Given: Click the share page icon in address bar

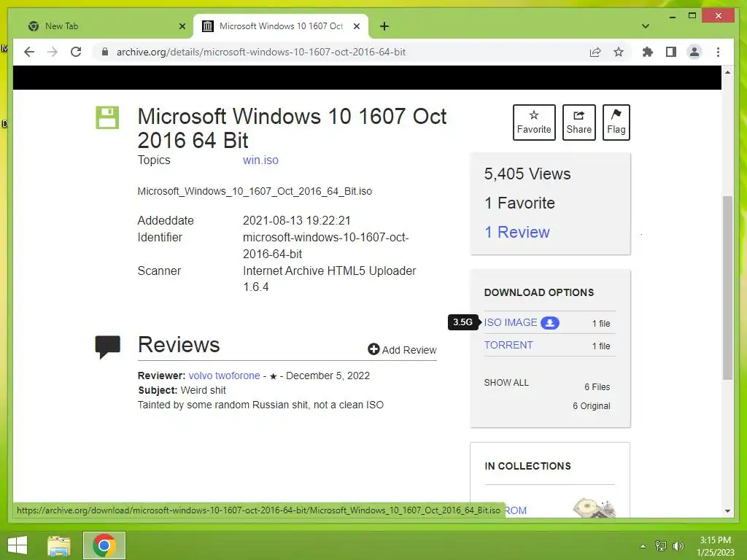Looking at the screenshot, I should pyautogui.click(x=595, y=52).
